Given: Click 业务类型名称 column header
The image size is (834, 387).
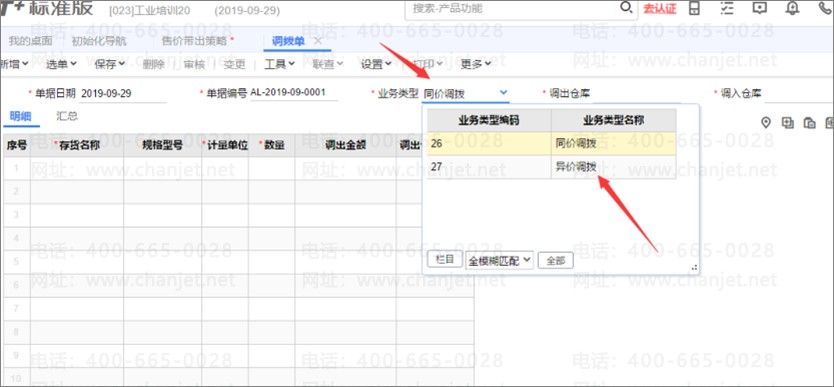Looking at the screenshot, I should tap(614, 120).
